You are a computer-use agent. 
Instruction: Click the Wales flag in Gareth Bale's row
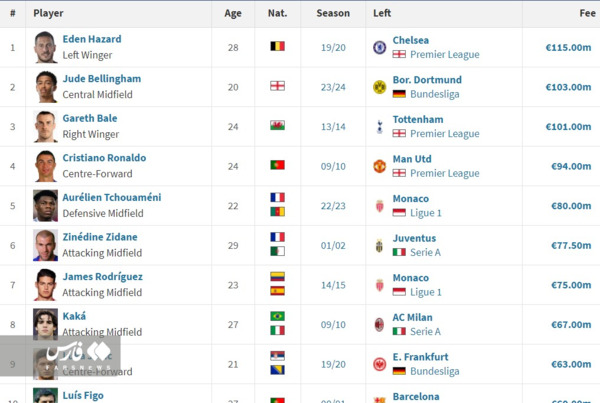click(277, 125)
